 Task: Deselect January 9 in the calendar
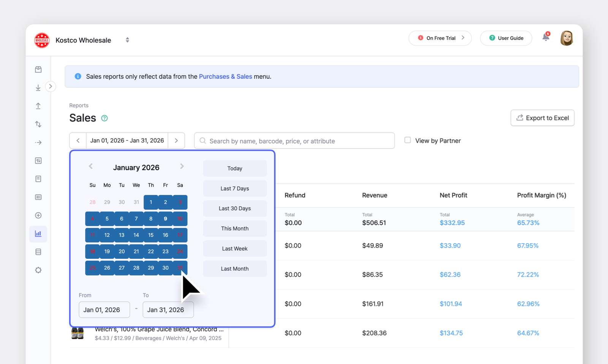(165, 218)
